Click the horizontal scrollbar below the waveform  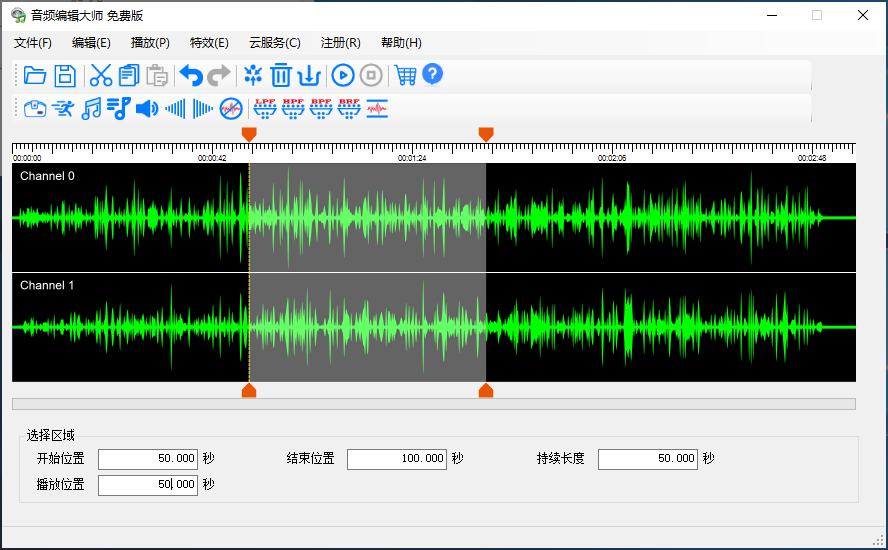(434, 404)
